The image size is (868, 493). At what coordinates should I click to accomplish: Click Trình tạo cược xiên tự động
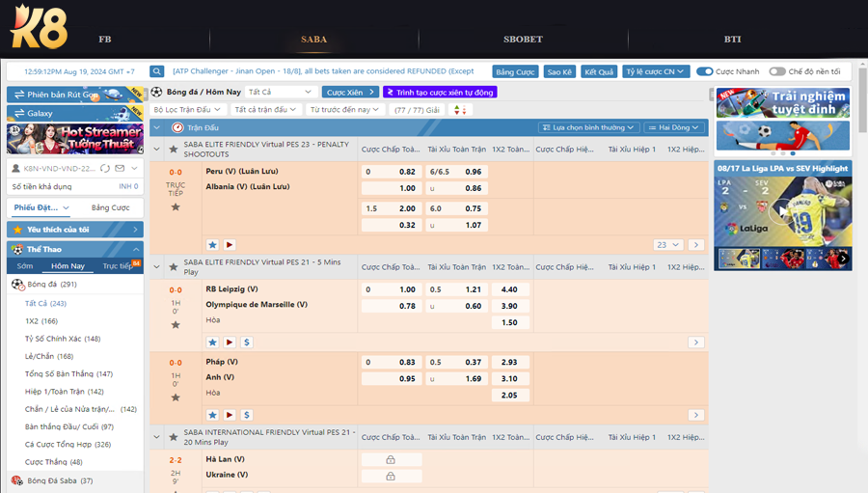pos(440,92)
